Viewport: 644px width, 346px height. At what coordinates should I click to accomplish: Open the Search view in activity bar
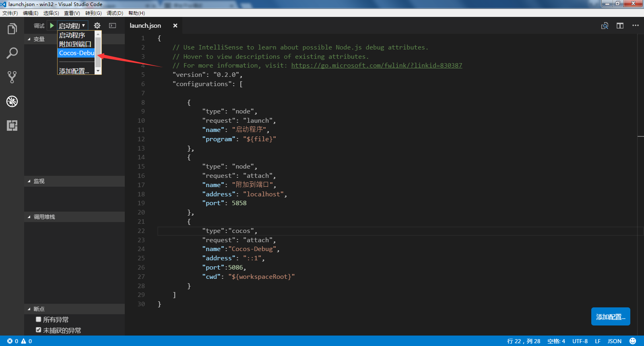point(12,53)
